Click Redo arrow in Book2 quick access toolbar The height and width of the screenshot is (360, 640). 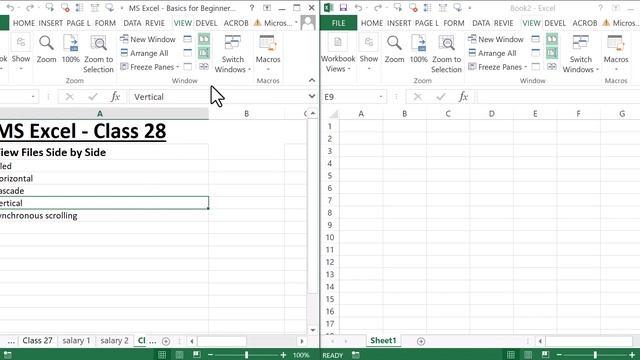pyautogui.click(x=378, y=8)
